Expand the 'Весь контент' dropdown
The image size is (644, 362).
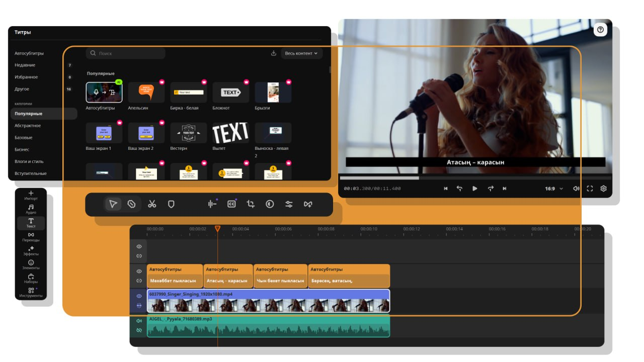pos(301,53)
